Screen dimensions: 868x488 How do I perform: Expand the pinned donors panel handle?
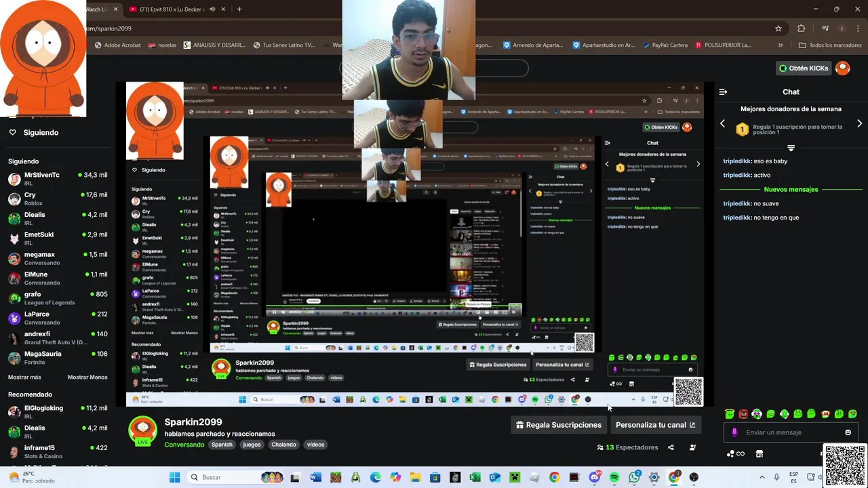(791, 148)
